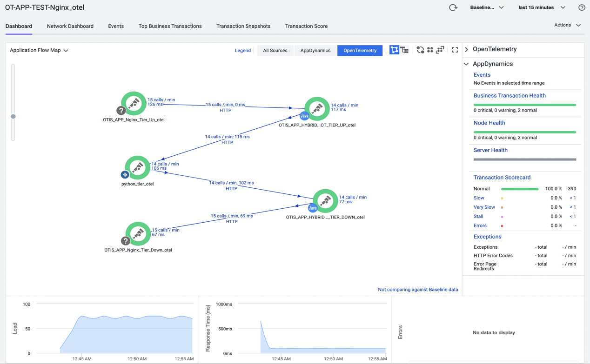The image size is (590, 364).
Task: Click 'No Events in selected time range' text
Action: coord(509,83)
